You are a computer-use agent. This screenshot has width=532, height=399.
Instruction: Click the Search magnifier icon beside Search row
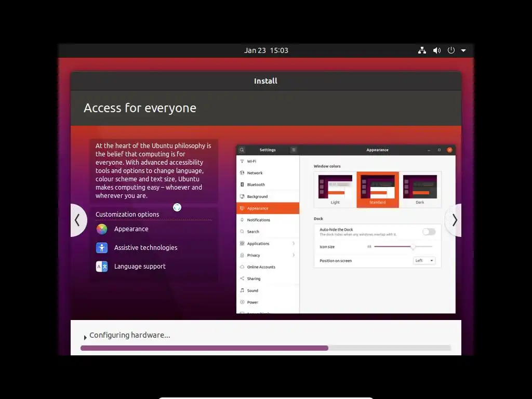242,232
